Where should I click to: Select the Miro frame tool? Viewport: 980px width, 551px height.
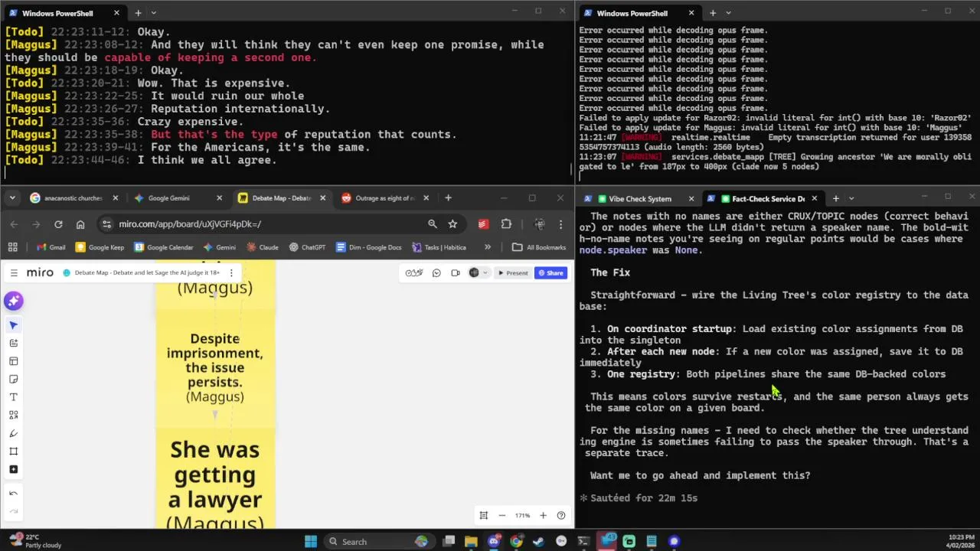pyautogui.click(x=13, y=452)
